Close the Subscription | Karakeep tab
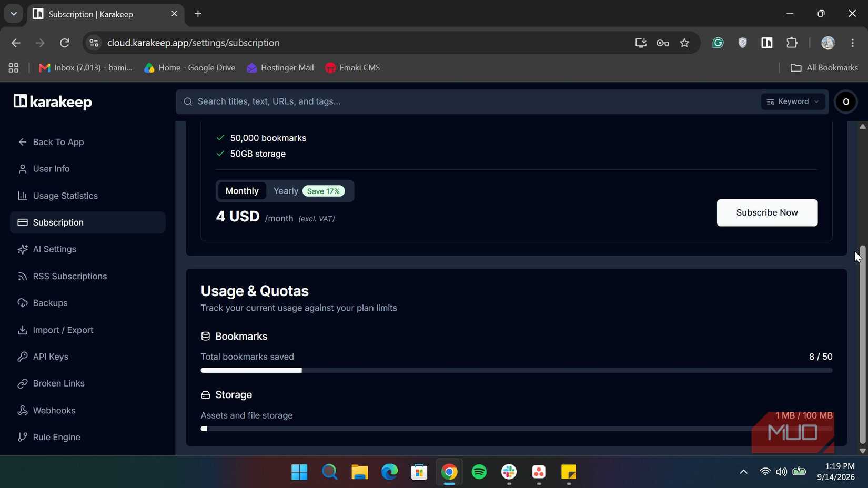Image resolution: width=868 pixels, height=488 pixels. pyautogui.click(x=174, y=14)
